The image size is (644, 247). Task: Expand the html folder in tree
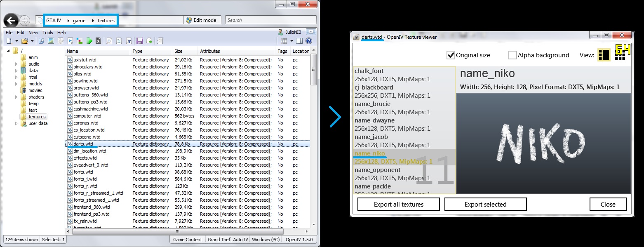click(x=16, y=77)
